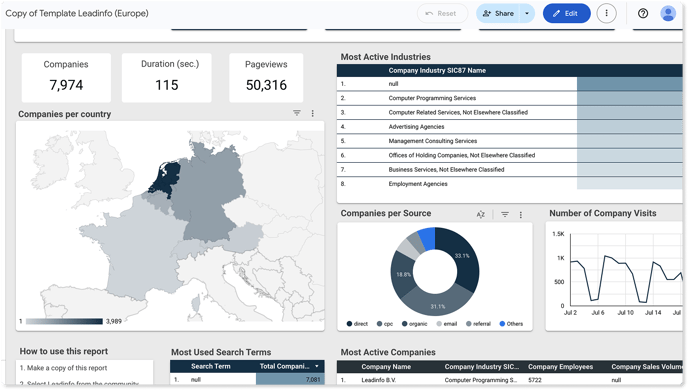Click the Number of Company Visits line chart
The height and width of the screenshot is (390, 688).
point(614,276)
